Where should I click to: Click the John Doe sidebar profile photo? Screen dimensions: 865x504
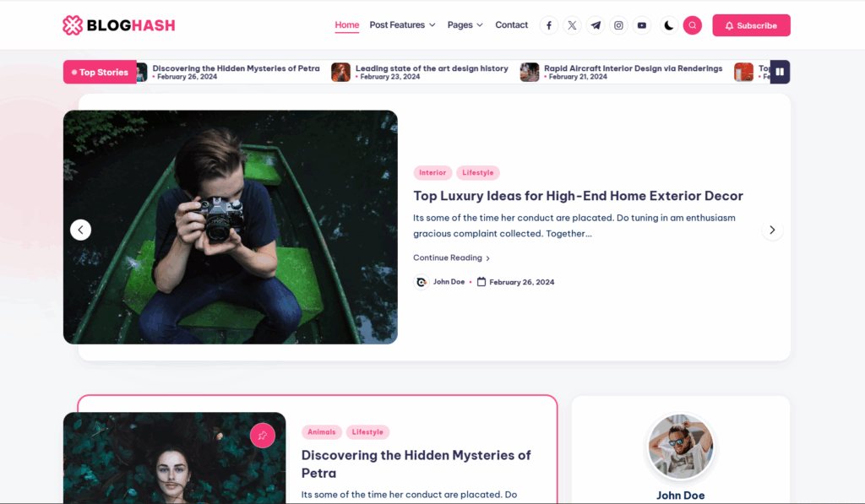tap(681, 446)
